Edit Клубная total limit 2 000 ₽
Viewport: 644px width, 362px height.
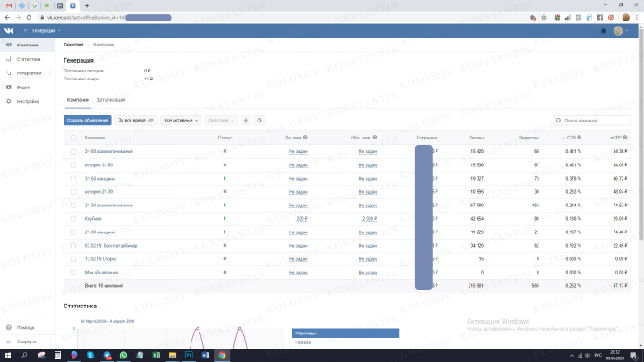coord(369,219)
